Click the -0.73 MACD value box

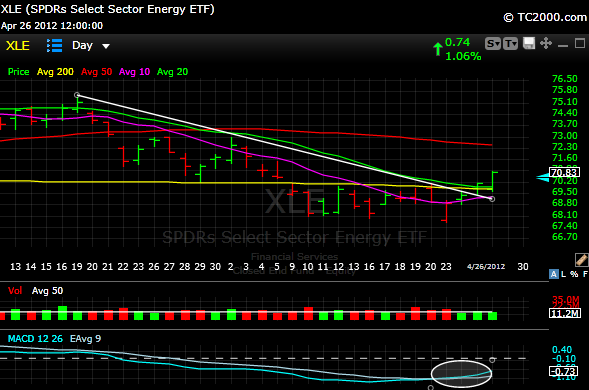(563, 371)
